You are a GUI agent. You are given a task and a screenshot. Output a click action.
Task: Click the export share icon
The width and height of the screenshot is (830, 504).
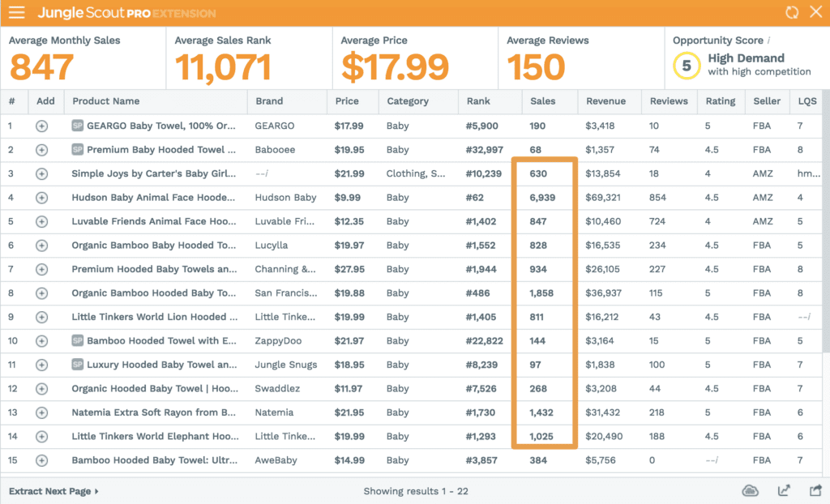pos(815,491)
